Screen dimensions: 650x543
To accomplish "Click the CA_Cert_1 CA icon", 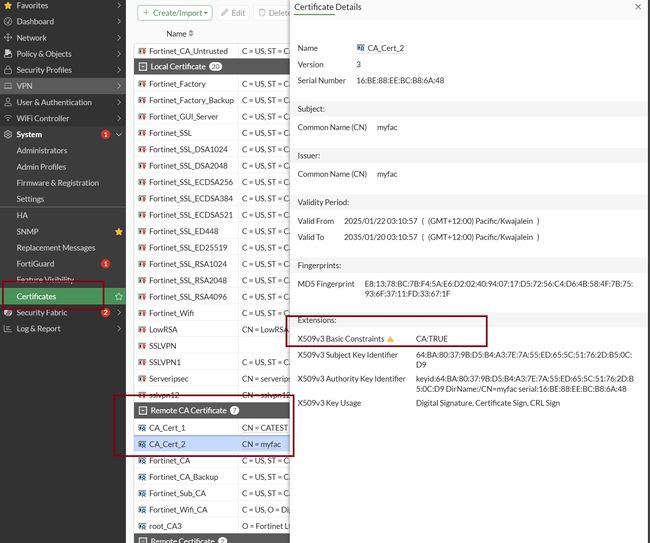I will tap(142, 428).
